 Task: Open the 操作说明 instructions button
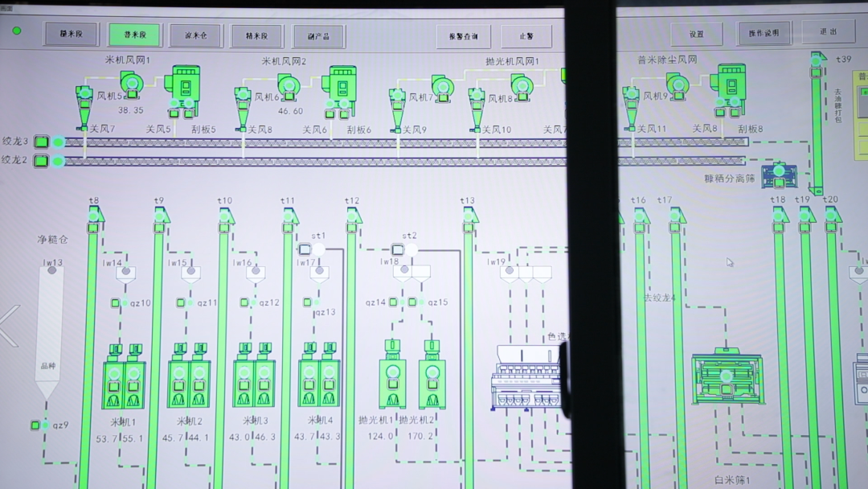(764, 33)
